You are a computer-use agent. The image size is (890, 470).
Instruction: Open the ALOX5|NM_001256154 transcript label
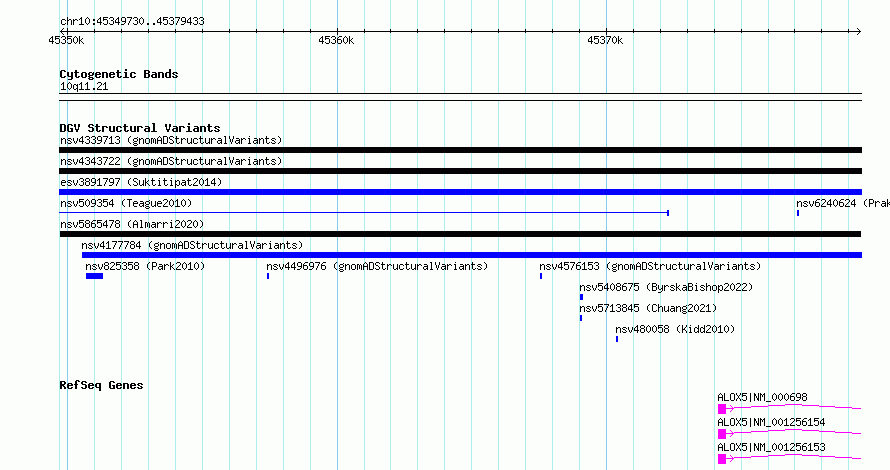771,422
